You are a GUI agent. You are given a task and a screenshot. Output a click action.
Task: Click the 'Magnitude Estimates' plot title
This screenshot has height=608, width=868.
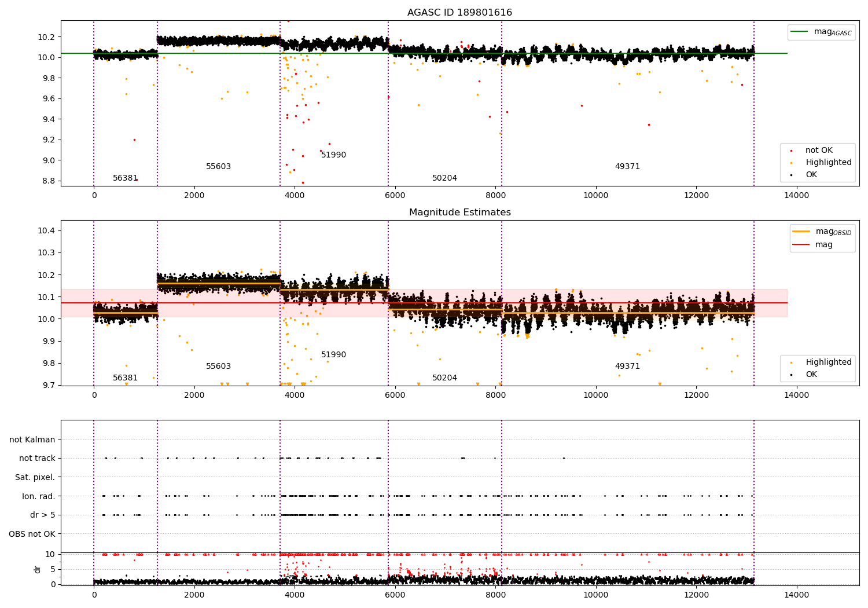click(459, 213)
